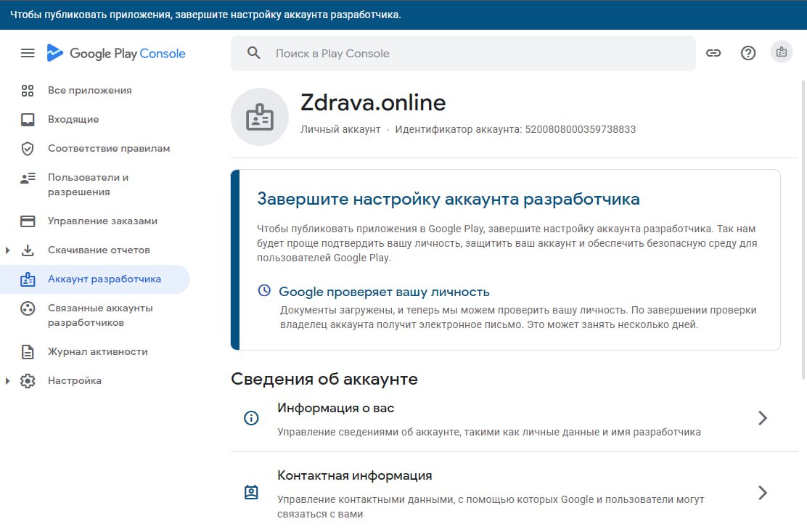Open Связанные аккаунты разработчиков
The width and height of the screenshot is (807, 532).
point(100,316)
